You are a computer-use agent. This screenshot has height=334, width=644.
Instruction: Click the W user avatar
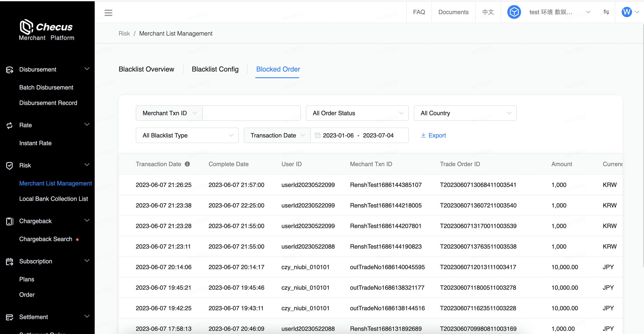pos(626,12)
